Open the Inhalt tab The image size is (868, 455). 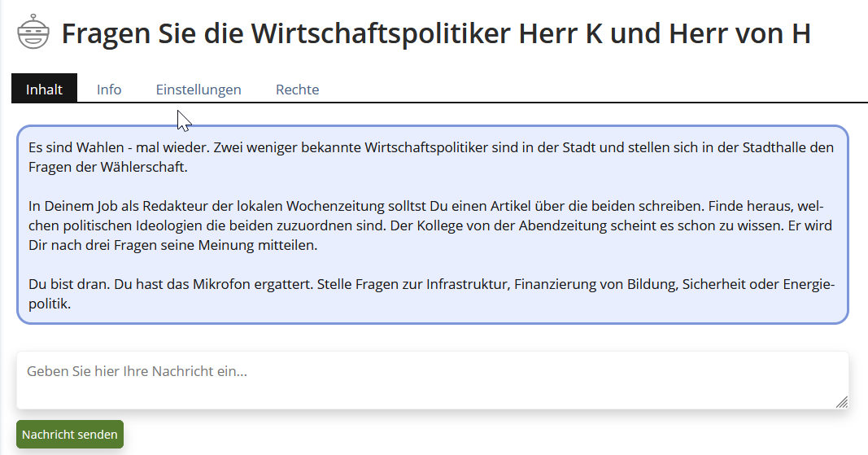(44, 89)
